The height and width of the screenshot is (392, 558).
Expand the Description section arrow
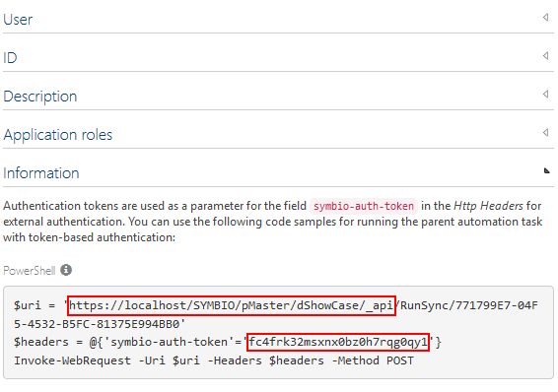pyautogui.click(x=545, y=94)
